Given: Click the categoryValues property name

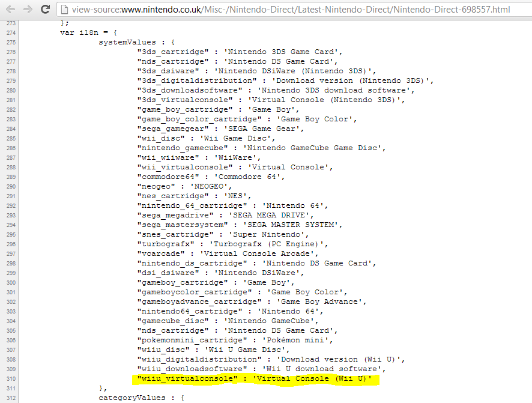Looking at the screenshot, I should click(x=132, y=398).
